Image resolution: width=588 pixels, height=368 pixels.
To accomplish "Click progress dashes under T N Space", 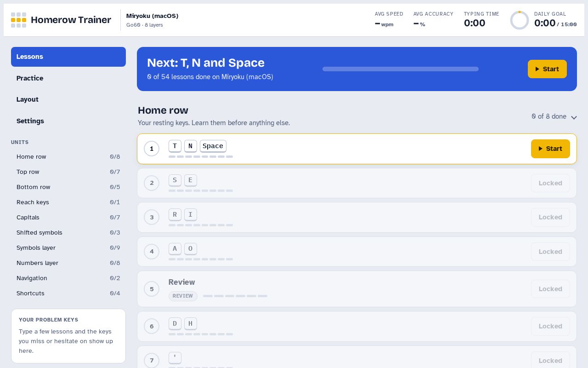I will [201, 157].
